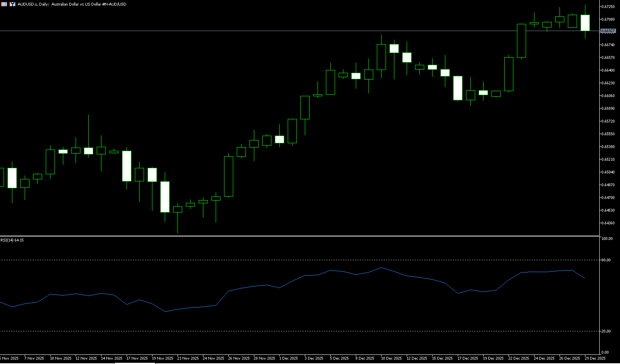
Task: Select the lowest candle on 21 Nov
Action: (x=177, y=209)
